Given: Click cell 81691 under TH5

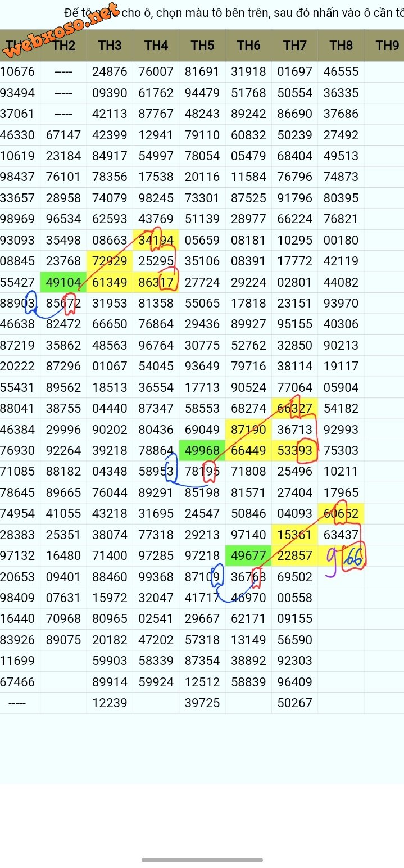Looking at the screenshot, I should coord(202,72).
